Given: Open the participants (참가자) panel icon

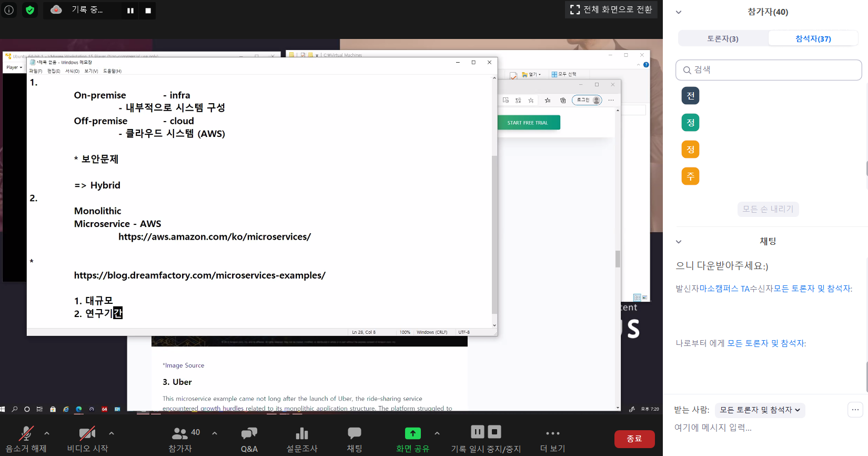Looking at the screenshot, I should 180,434.
